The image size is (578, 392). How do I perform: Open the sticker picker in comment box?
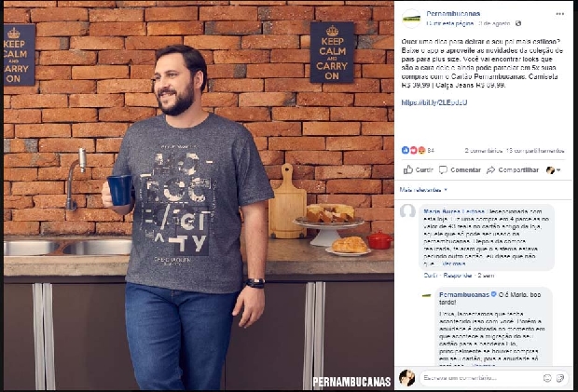pyautogui.click(x=560, y=378)
